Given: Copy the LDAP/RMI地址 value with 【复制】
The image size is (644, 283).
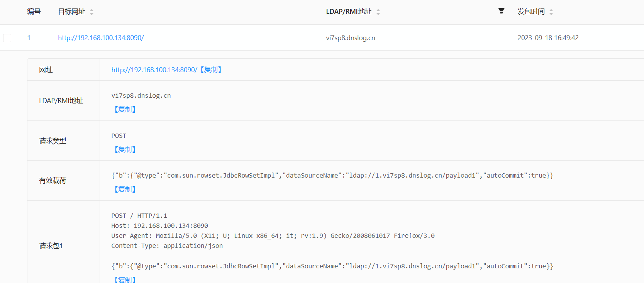Looking at the screenshot, I should pyautogui.click(x=125, y=109).
